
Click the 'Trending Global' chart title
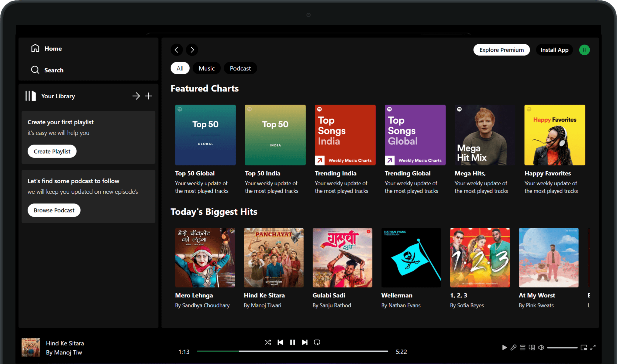[408, 173]
